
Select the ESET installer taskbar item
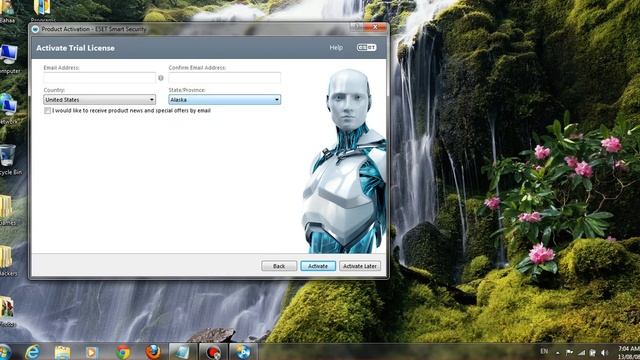point(182,352)
